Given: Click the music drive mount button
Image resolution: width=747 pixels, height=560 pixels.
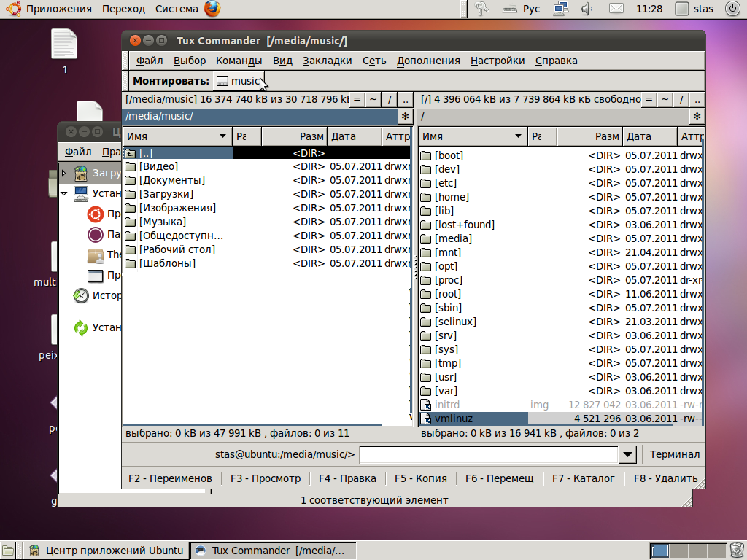Looking at the screenshot, I should tap(239, 81).
